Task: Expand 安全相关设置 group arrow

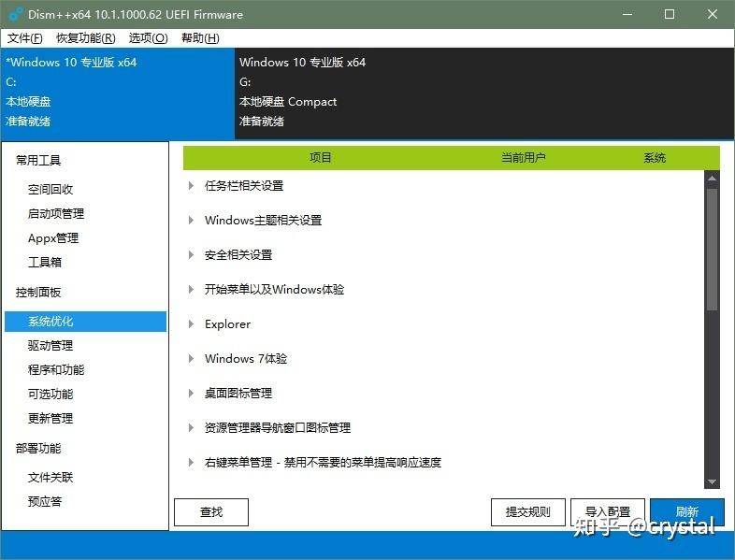Action: tap(191, 255)
